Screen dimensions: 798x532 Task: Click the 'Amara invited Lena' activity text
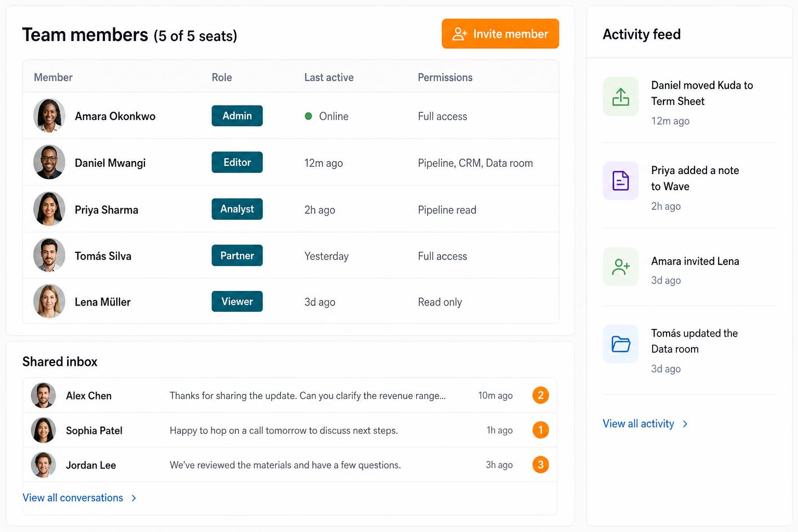click(695, 261)
